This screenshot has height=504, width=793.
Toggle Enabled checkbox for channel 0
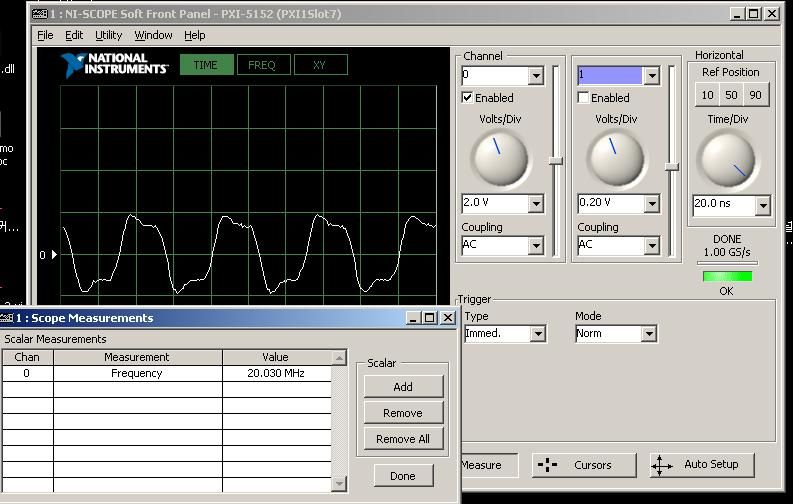[467, 98]
